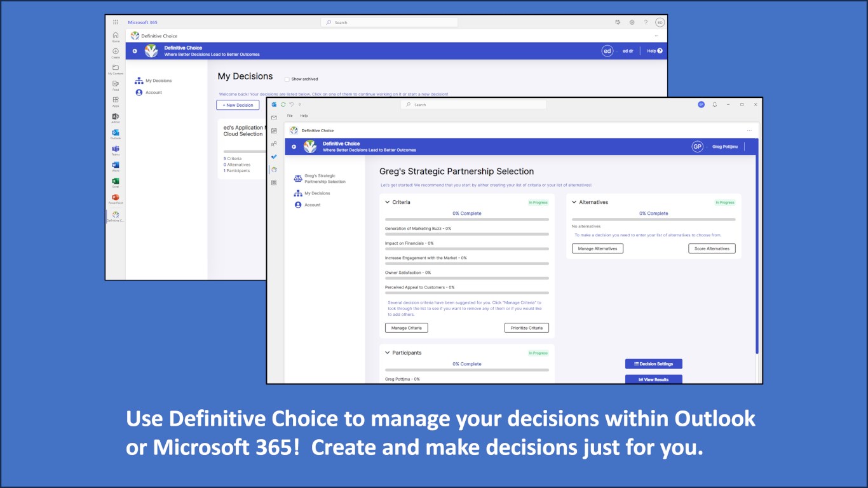Click the Prioritize Criteria button
Viewport: 868px width, 488px height.
527,328
